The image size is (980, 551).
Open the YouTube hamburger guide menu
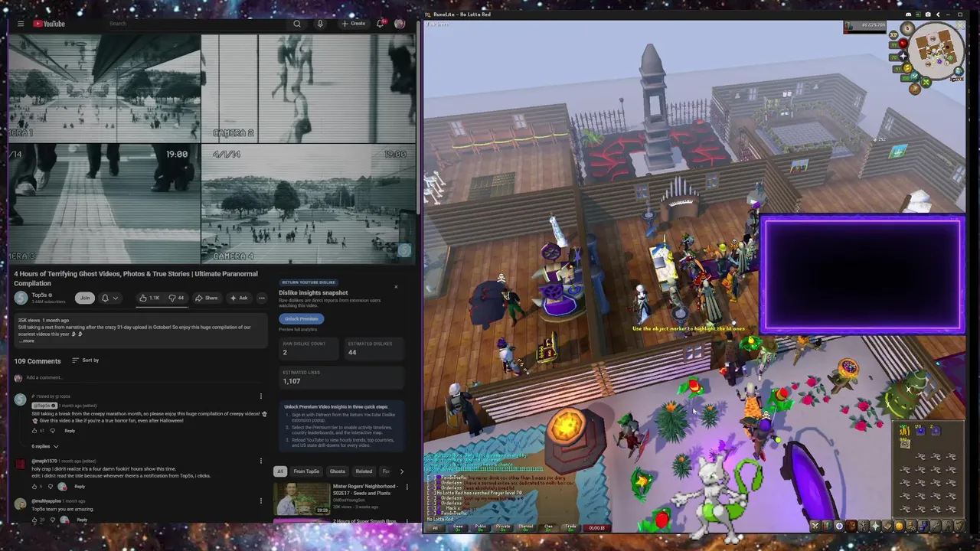(21, 24)
